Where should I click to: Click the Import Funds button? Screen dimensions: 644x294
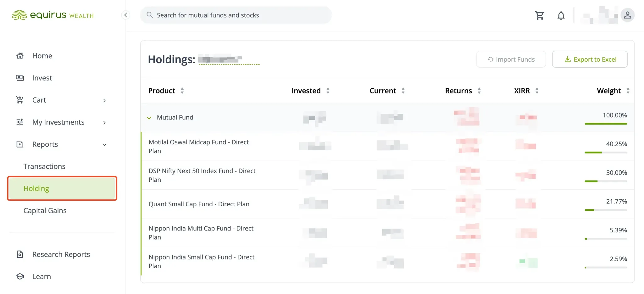511,59
